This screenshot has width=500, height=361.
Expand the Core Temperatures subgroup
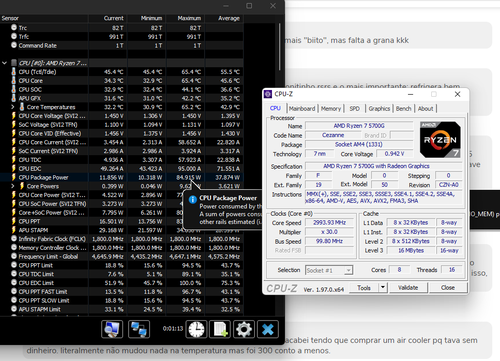(13, 107)
